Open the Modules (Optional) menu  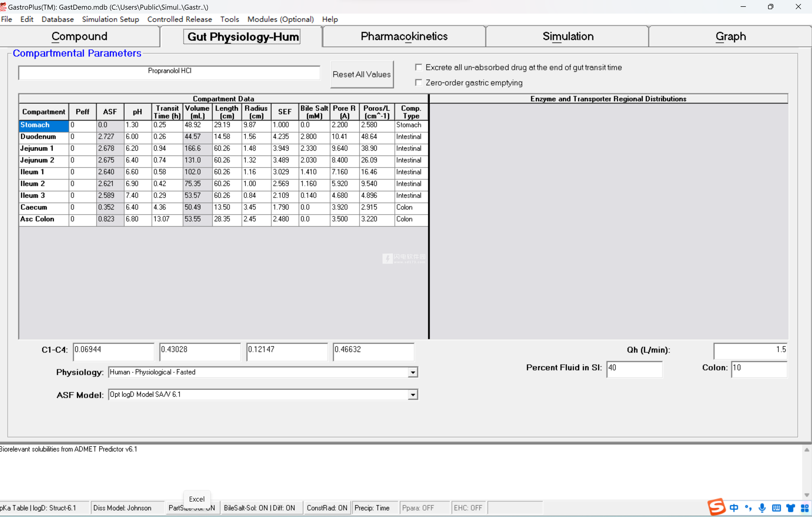(281, 19)
